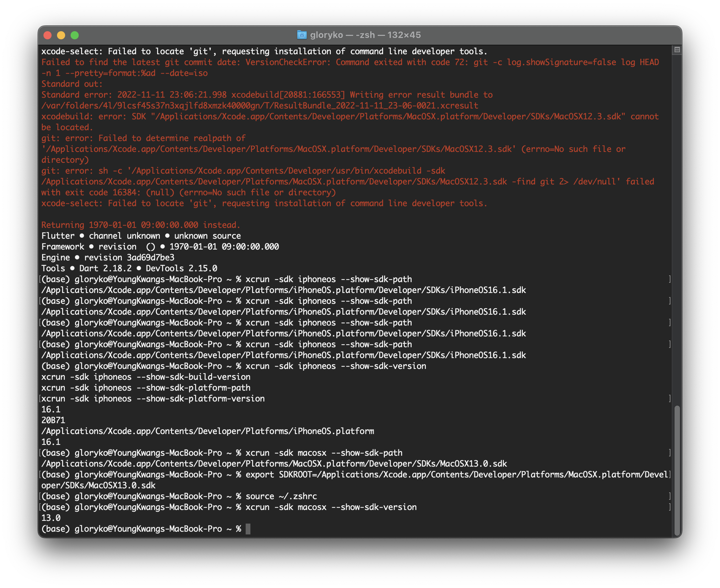Click the 'Flutter • channel unknown' line
The width and height of the screenshot is (720, 588).
point(141,236)
